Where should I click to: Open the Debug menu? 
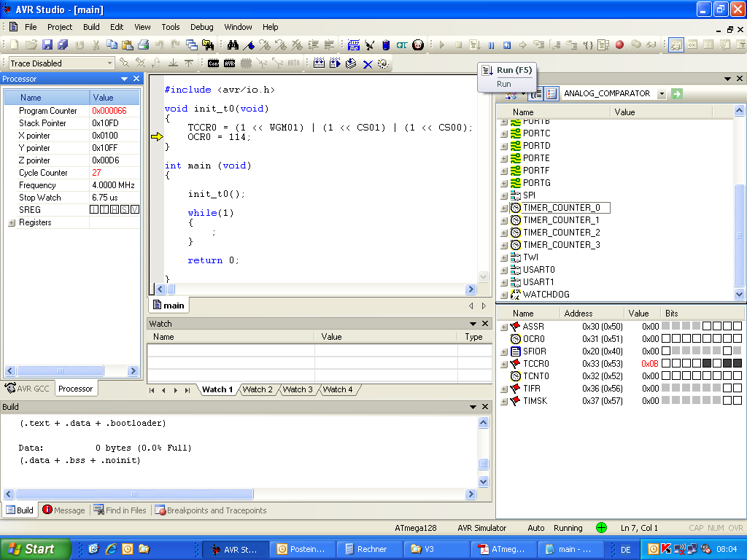click(x=201, y=27)
